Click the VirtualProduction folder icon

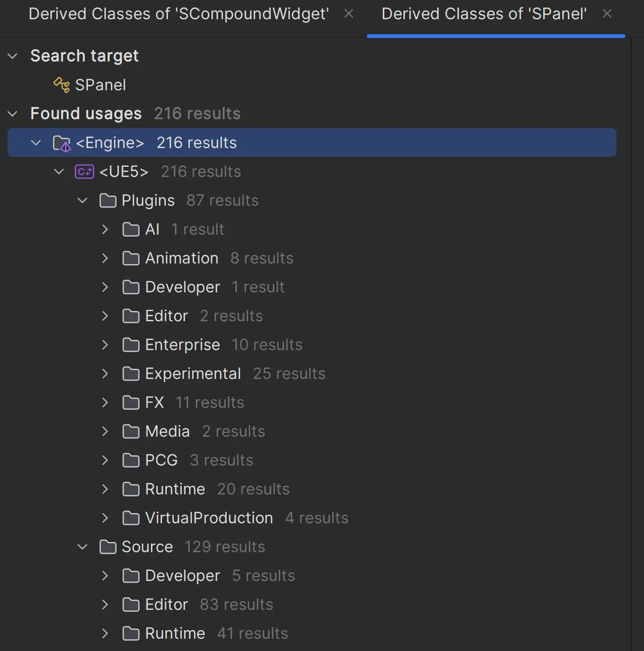[x=131, y=517]
